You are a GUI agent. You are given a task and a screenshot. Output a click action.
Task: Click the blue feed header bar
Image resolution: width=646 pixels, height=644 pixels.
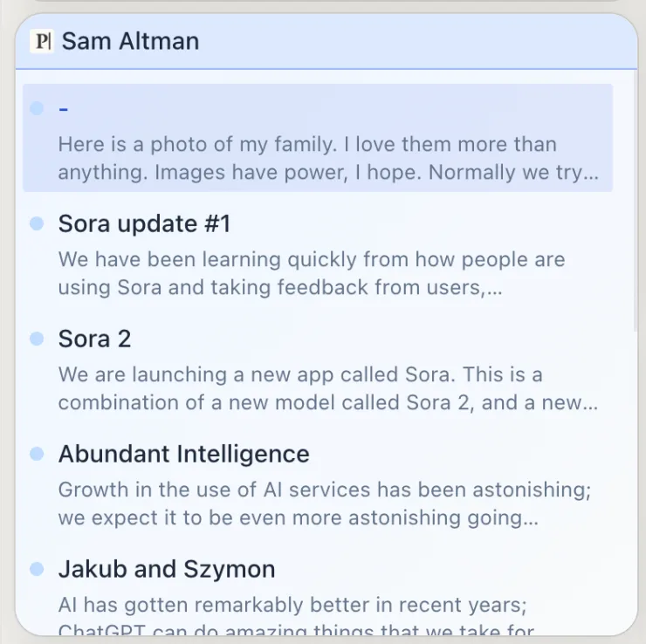[x=326, y=41]
